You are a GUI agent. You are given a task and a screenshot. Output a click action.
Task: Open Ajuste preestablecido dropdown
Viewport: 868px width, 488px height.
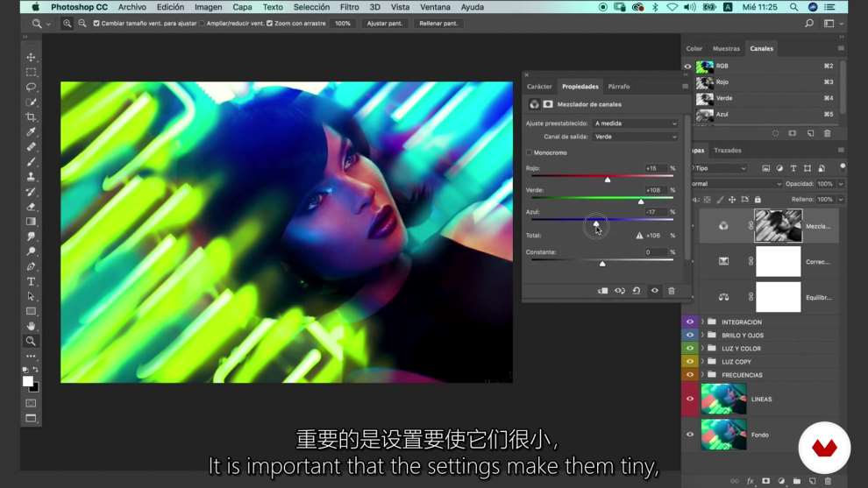pos(636,124)
